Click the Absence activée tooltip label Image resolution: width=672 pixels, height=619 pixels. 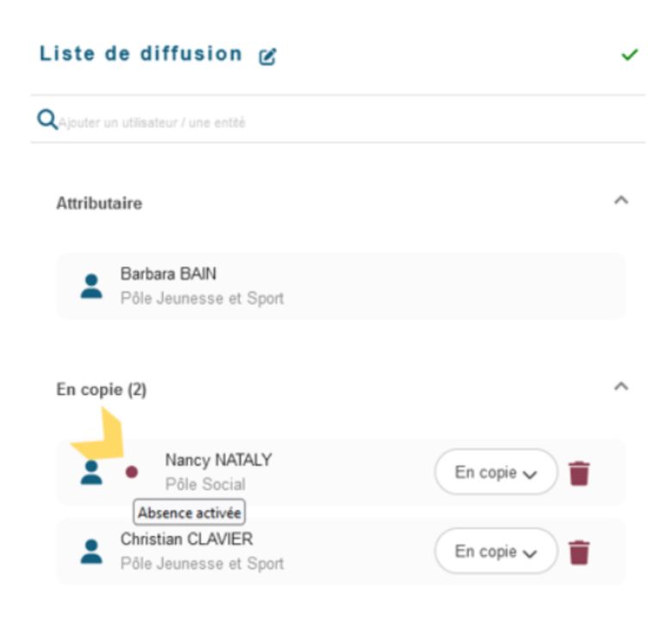[x=189, y=512]
